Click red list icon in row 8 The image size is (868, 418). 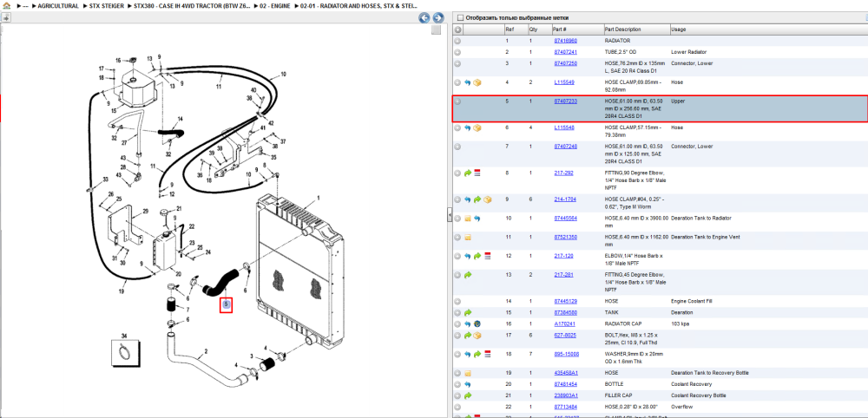(x=477, y=173)
